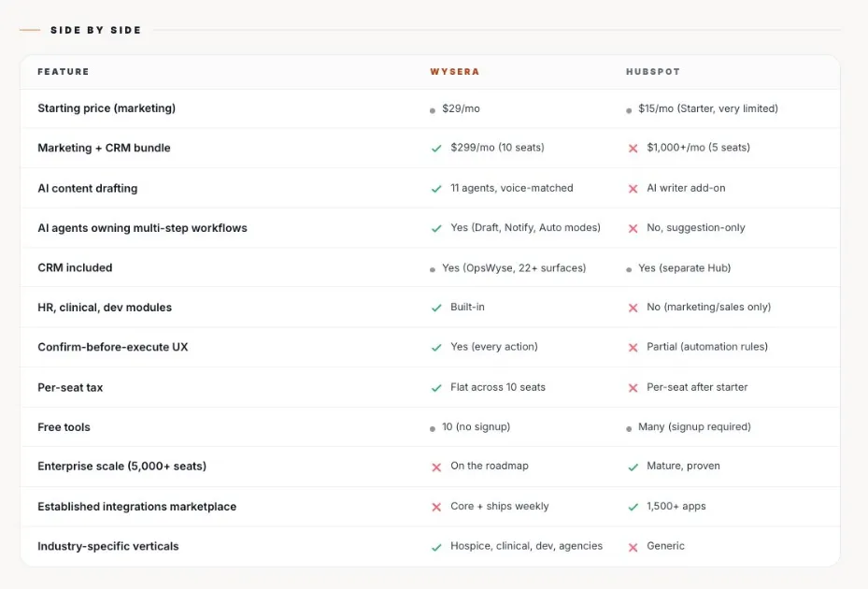Click the green check beside $299/mo (10 seats)
Viewport: 868px width, 589px height.
point(436,149)
